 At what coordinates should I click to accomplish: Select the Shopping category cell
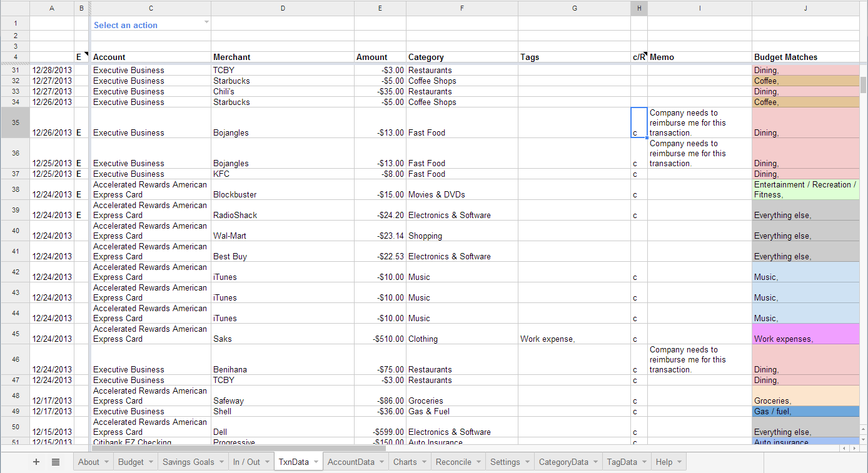(462, 231)
